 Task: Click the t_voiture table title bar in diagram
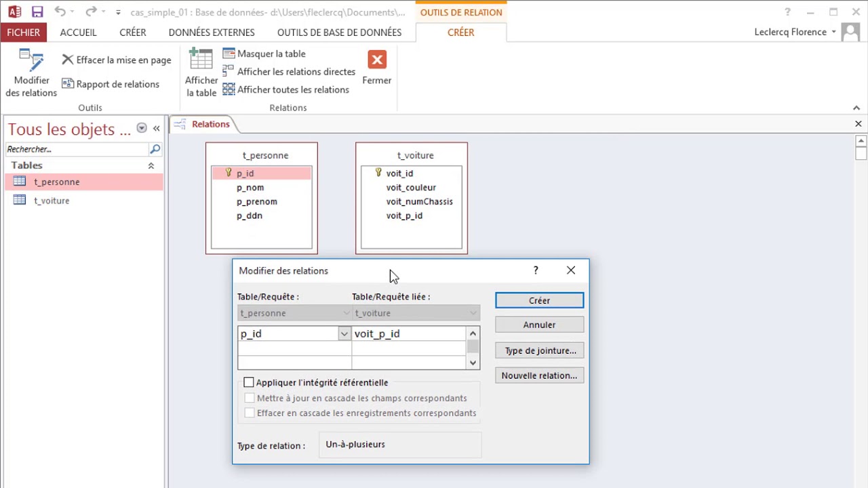point(412,155)
